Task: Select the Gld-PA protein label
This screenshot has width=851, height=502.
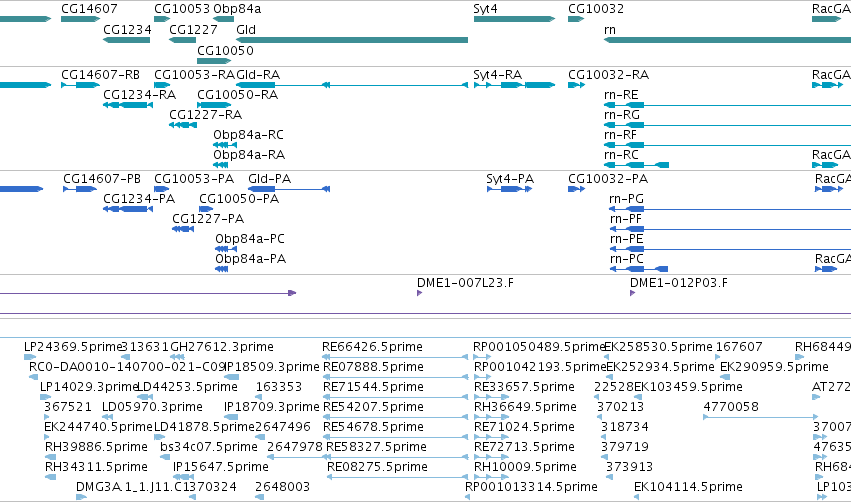Action: coord(270,179)
